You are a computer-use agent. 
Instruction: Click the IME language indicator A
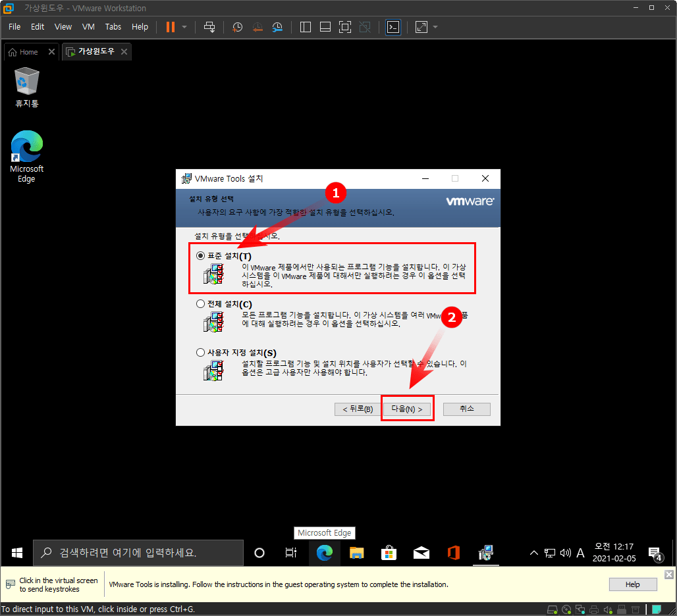(x=580, y=553)
